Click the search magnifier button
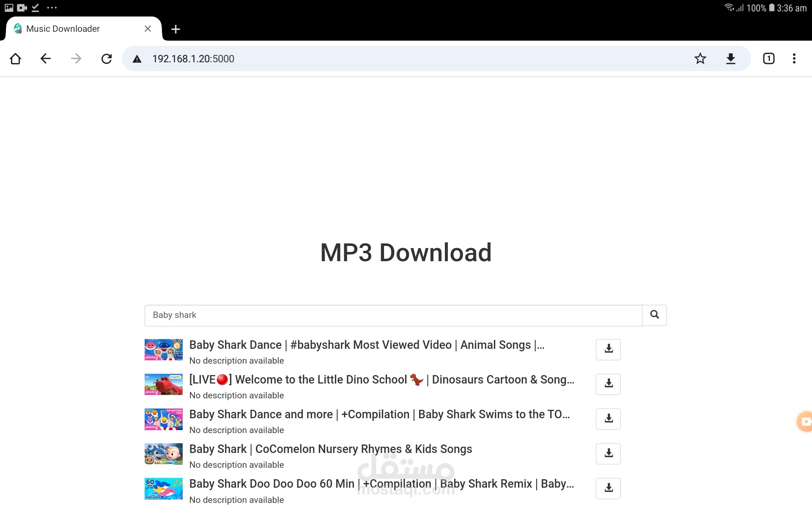812x508 pixels. point(654,315)
